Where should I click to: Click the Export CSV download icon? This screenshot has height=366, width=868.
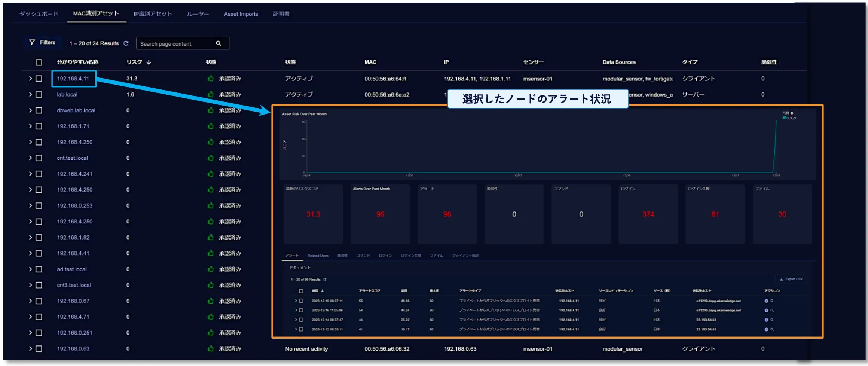[781, 279]
